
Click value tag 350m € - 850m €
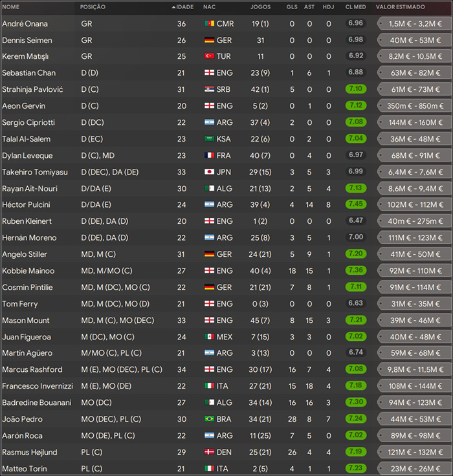415,106
